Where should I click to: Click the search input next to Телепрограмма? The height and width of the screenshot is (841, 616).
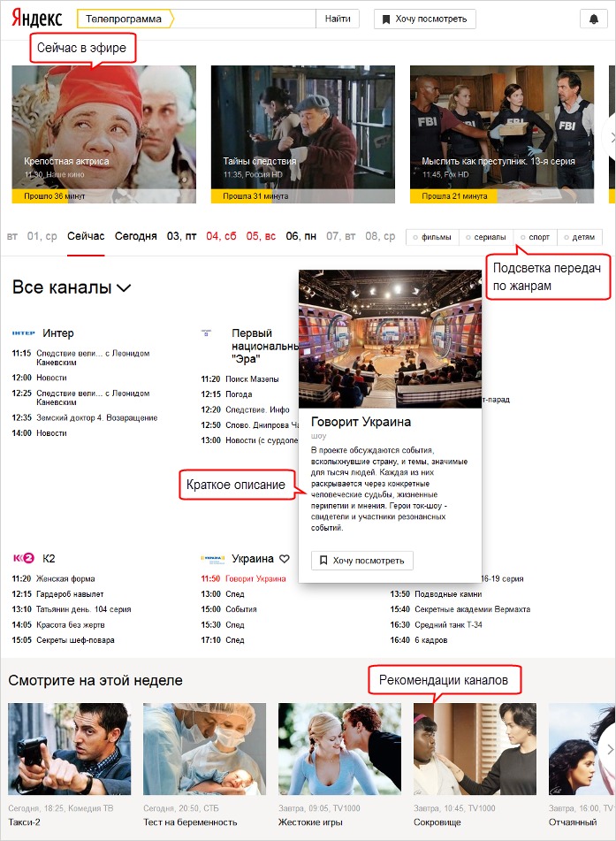click(245, 19)
